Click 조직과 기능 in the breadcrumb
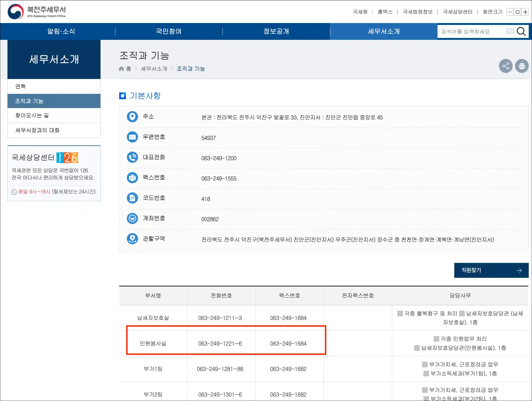Image resolution: width=532 pixels, height=401 pixels. 191,69
